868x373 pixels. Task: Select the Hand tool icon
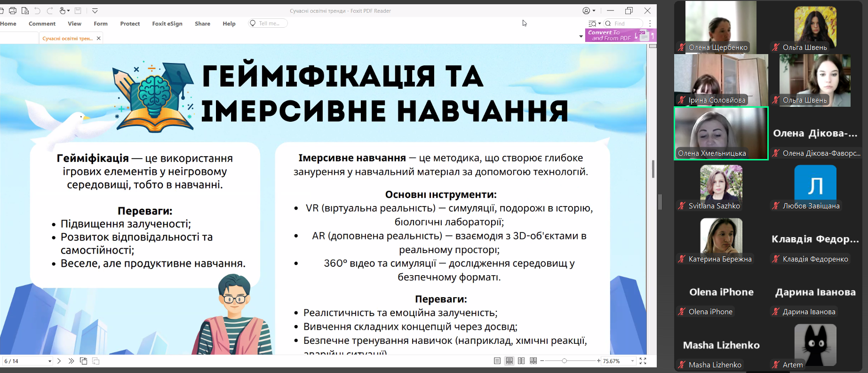(63, 10)
